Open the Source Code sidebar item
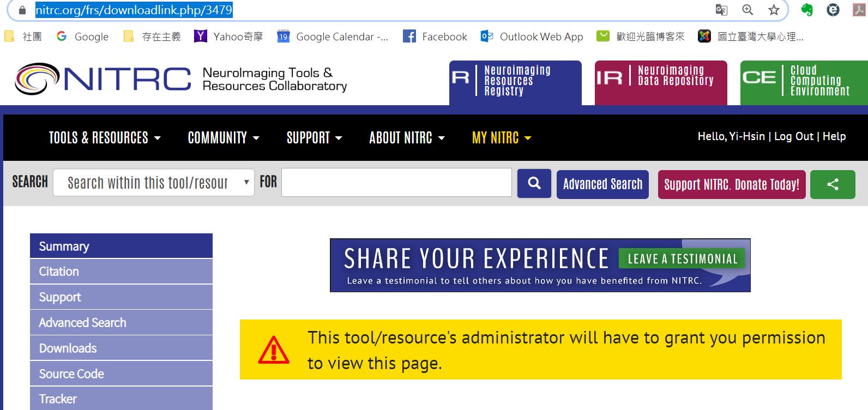 pos(71,373)
